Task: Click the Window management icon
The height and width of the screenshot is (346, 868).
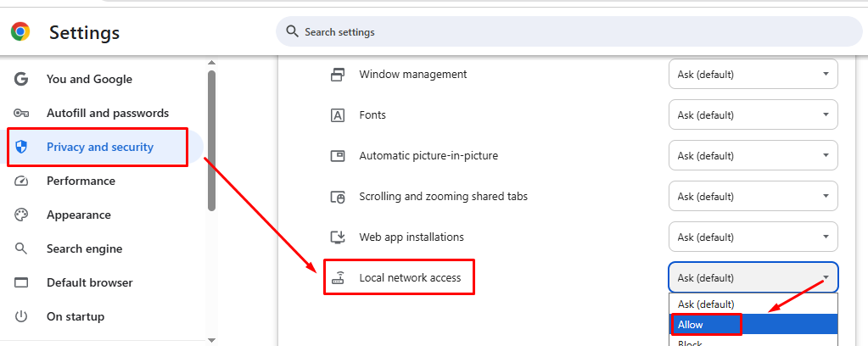Action: (337, 75)
